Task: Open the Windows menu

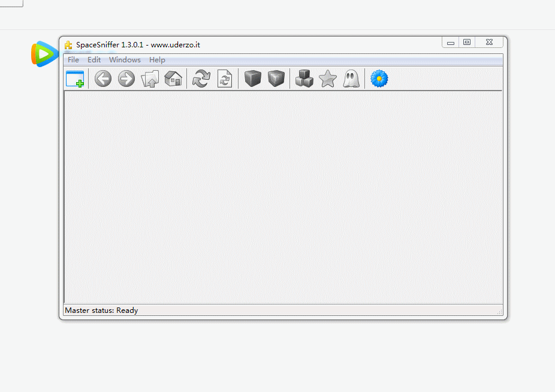Action: (125, 60)
